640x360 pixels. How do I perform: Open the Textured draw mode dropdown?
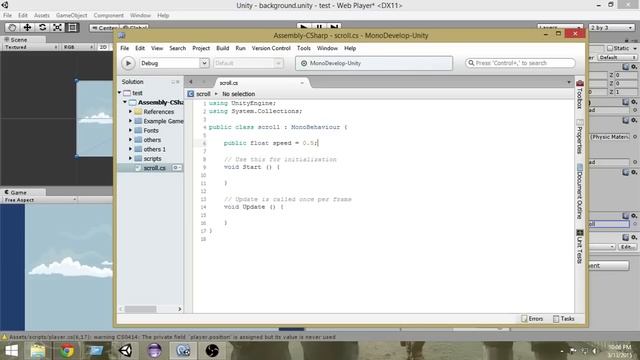coord(31,47)
